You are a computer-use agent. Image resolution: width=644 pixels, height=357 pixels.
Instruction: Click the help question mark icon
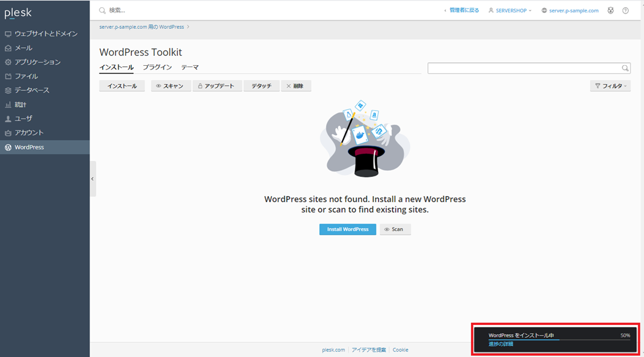pyautogui.click(x=626, y=10)
